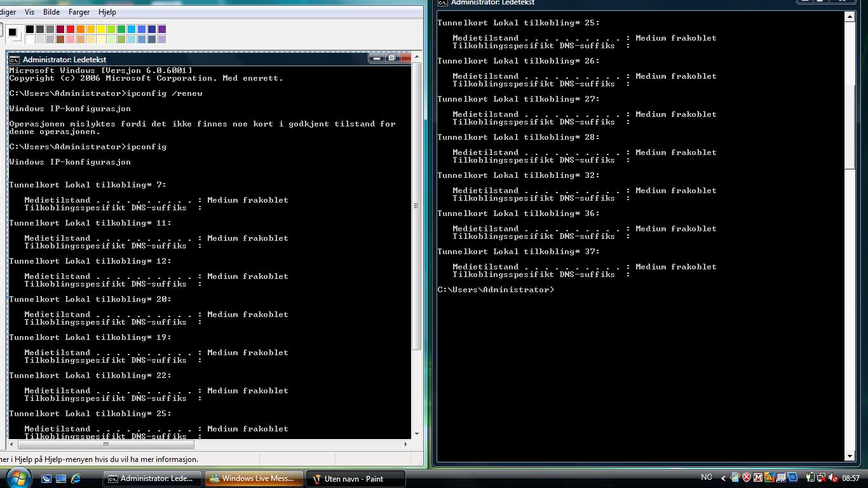Viewport: 868px width, 488px height.
Task: Click 'Tunnelkort Lokal tilkobling* 7:' in Paint canvas
Action: [x=88, y=185]
